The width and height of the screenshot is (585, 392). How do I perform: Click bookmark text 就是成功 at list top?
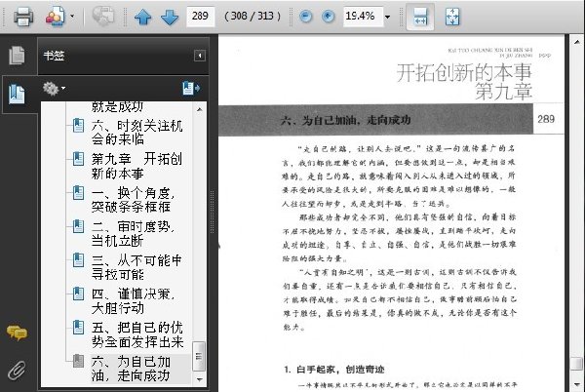click(x=117, y=106)
